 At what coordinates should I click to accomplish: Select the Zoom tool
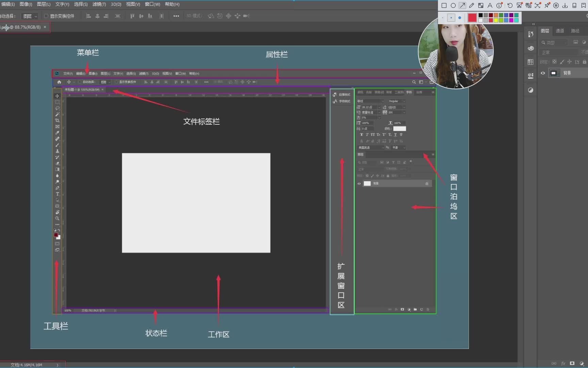click(57, 218)
